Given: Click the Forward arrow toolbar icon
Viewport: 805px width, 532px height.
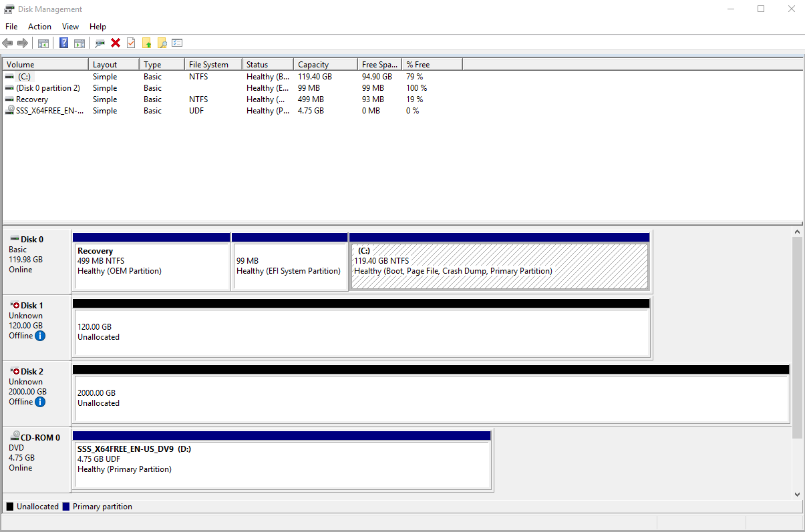Looking at the screenshot, I should [x=23, y=43].
